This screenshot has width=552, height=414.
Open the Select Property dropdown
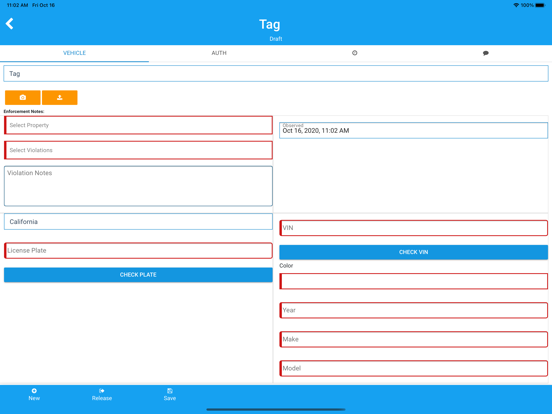138,125
